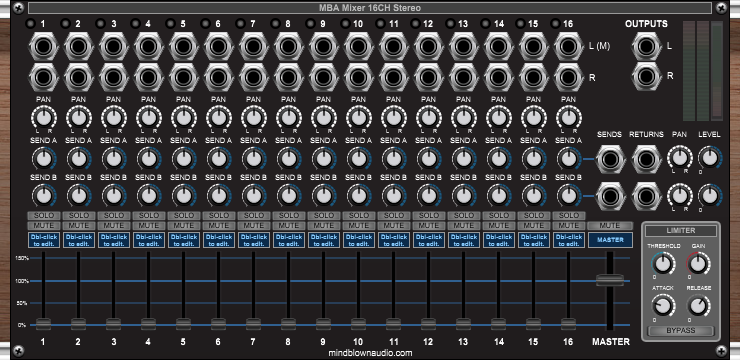Click the channel 14 SEND B knob
Screen dimensions: 740x360
point(498,195)
